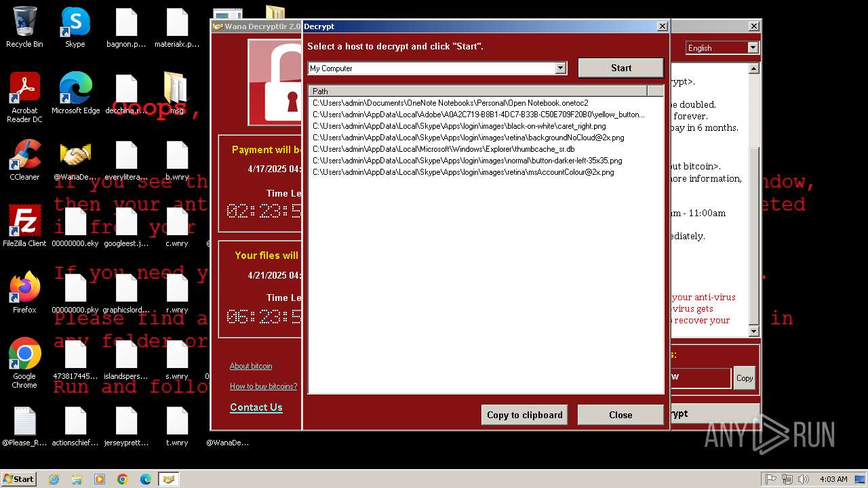The image size is (868, 488).
Task: Open the Skype desktop shortcut
Action: (x=75, y=27)
